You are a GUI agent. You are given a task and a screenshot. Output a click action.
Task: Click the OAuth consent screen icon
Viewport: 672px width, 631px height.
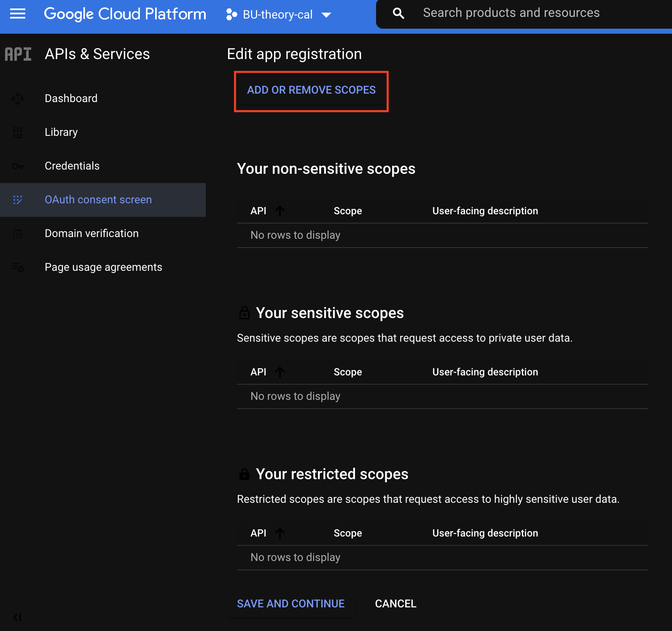[18, 200]
